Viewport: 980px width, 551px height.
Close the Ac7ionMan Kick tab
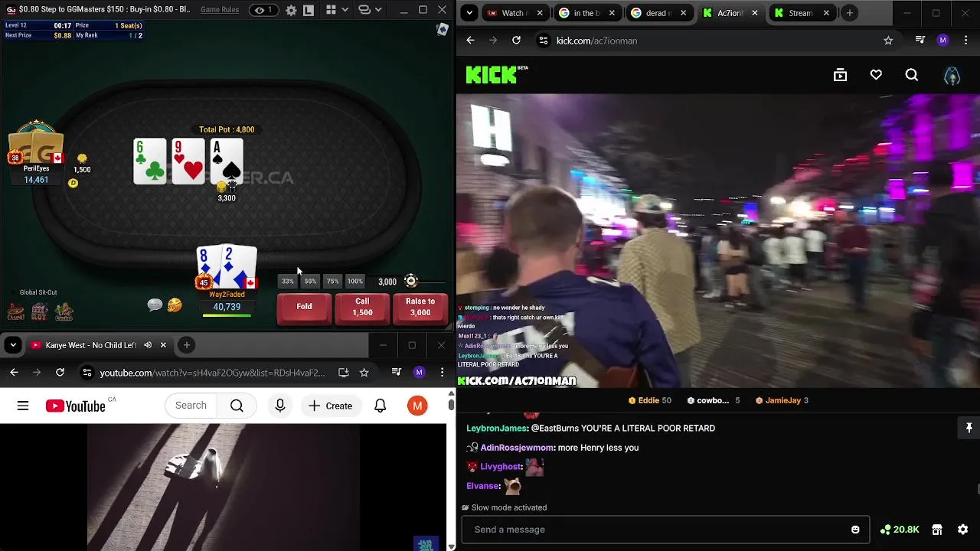point(755,13)
